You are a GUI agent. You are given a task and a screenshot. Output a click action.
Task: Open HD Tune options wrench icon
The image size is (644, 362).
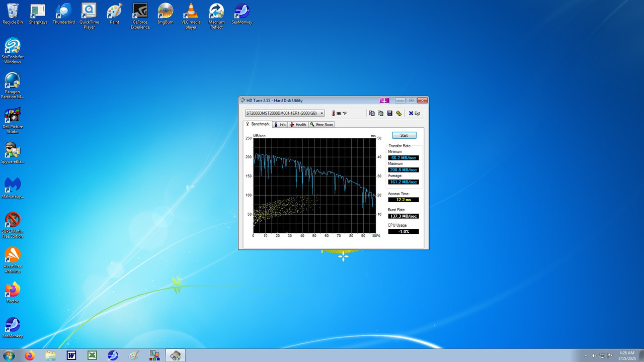pyautogui.click(x=398, y=113)
